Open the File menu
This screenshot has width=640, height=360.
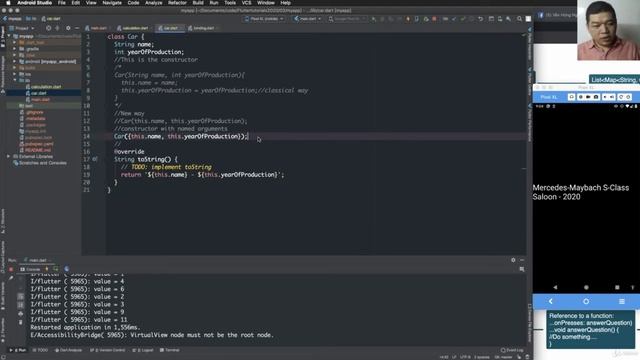point(62,3)
